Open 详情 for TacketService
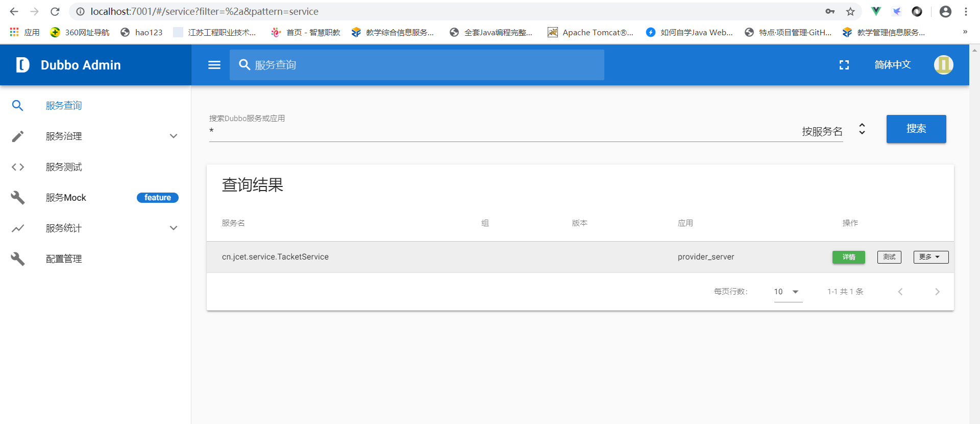 (849, 257)
